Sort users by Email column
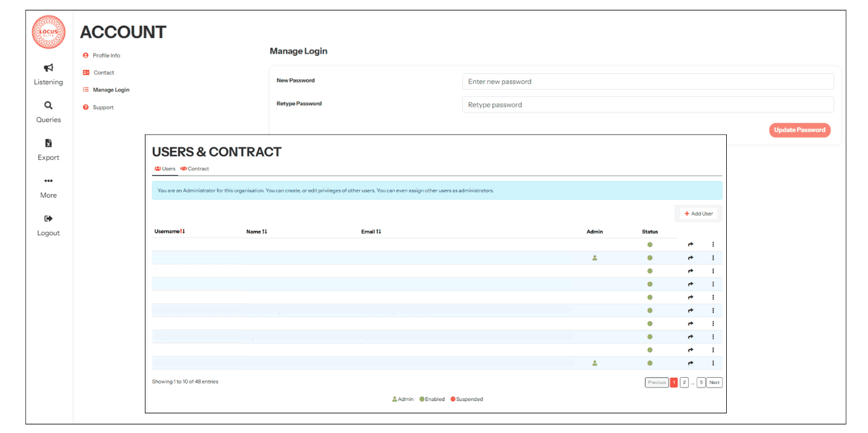 [371, 232]
